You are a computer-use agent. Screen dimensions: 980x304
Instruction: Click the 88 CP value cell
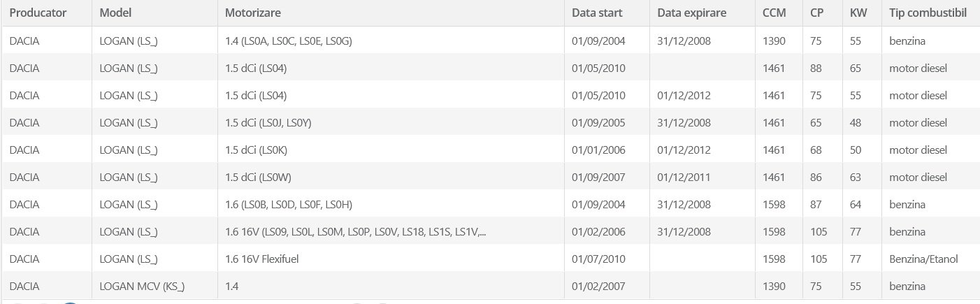(823, 68)
